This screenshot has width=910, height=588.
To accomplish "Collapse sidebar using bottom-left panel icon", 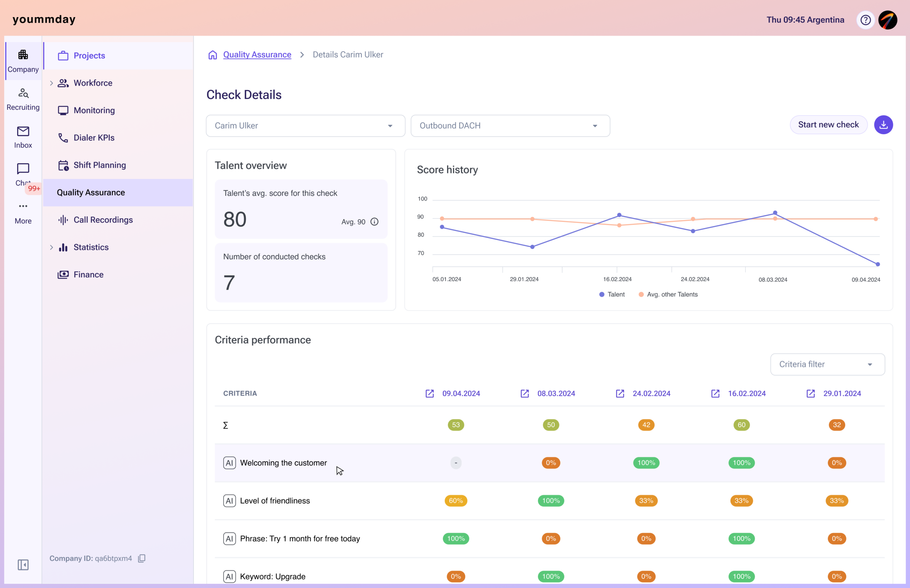I will point(23,565).
